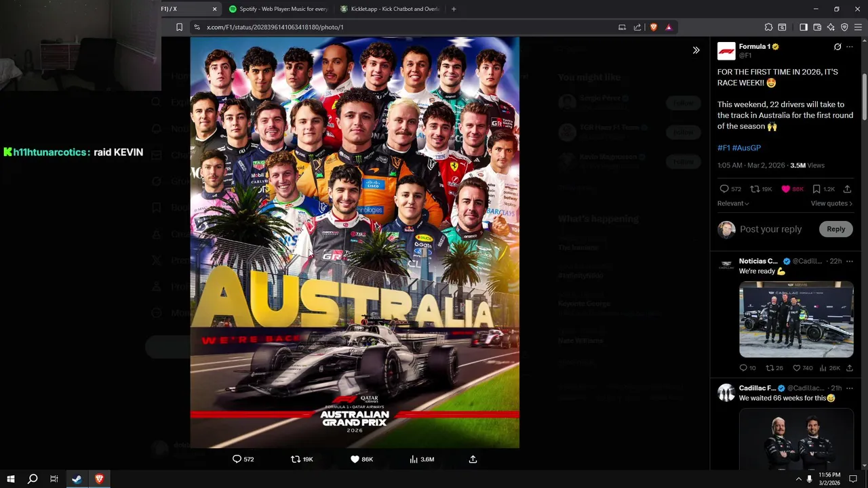Image resolution: width=868 pixels, height=488 pixels.
Task: Open the Brave Wallet icon
Action: point(817,27)
